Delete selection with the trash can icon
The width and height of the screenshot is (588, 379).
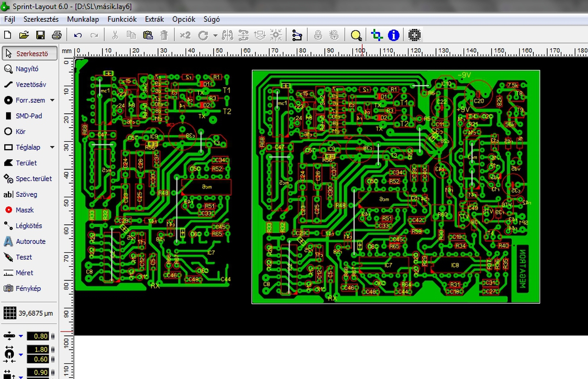click(x=164, y=35)
